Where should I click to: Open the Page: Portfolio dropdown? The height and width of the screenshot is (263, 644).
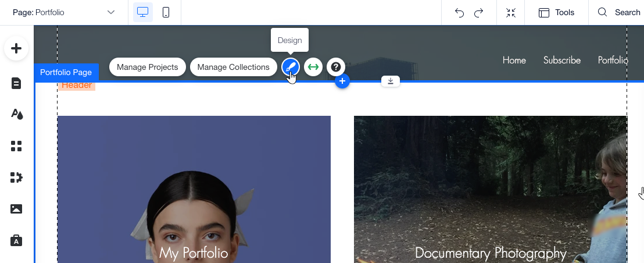click(64, 12)
